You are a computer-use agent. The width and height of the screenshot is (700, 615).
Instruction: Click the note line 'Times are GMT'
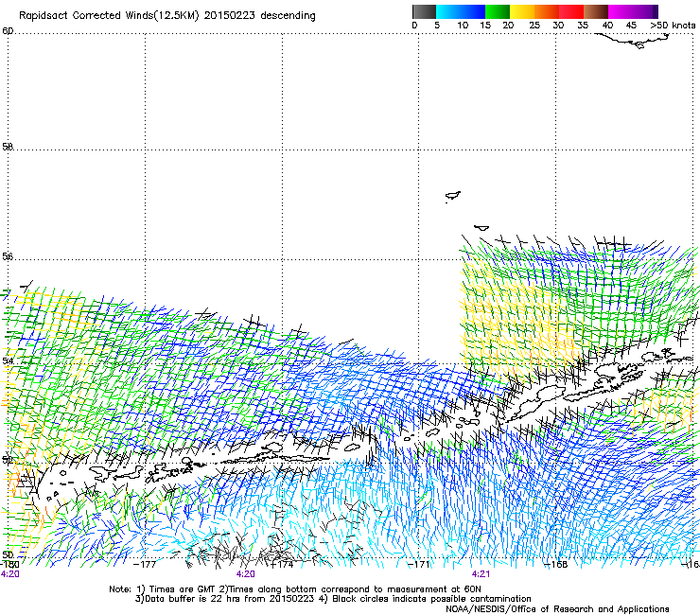(x=183, y=589)
